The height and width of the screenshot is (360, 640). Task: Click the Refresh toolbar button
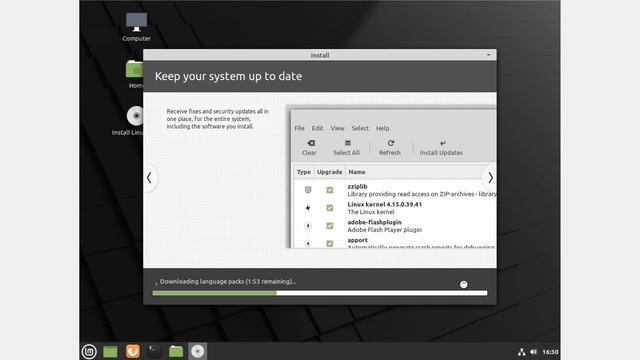(390, 148)
